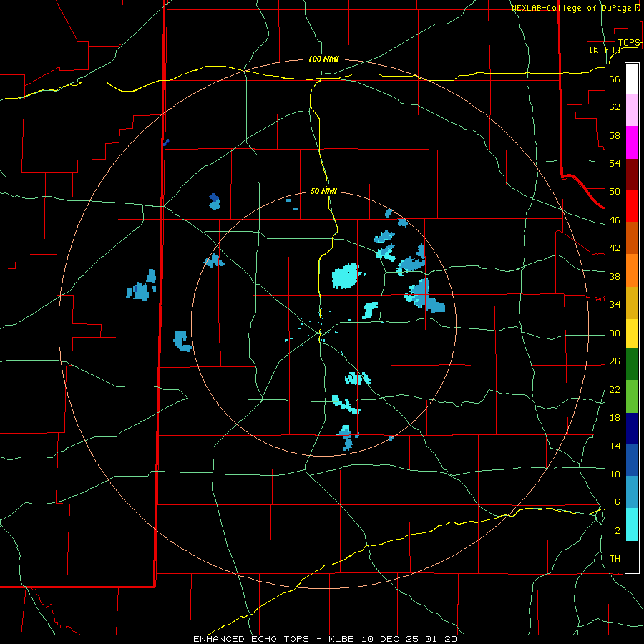Click the 100 NMI range ring label
644x644 pixels.
(x=323, y=59)
